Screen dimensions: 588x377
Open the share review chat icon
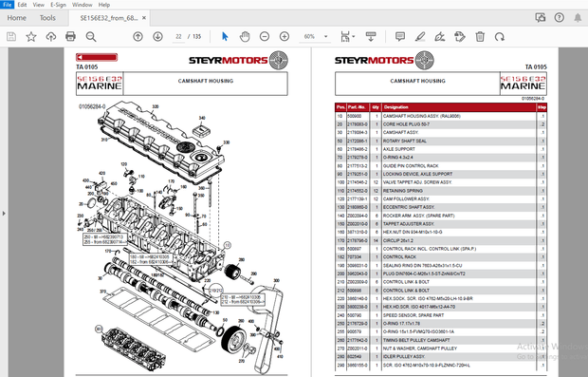coord(541,18)
